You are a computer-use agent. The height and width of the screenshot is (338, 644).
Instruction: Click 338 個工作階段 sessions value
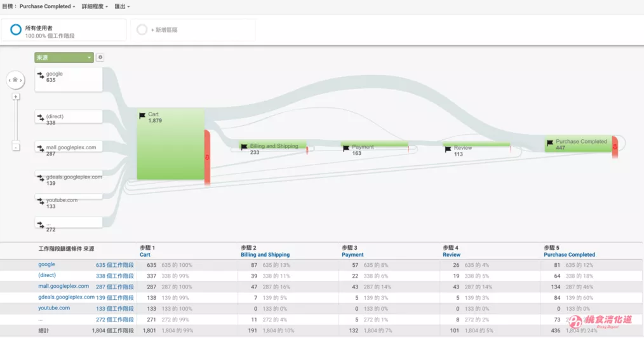pos(115,276)
